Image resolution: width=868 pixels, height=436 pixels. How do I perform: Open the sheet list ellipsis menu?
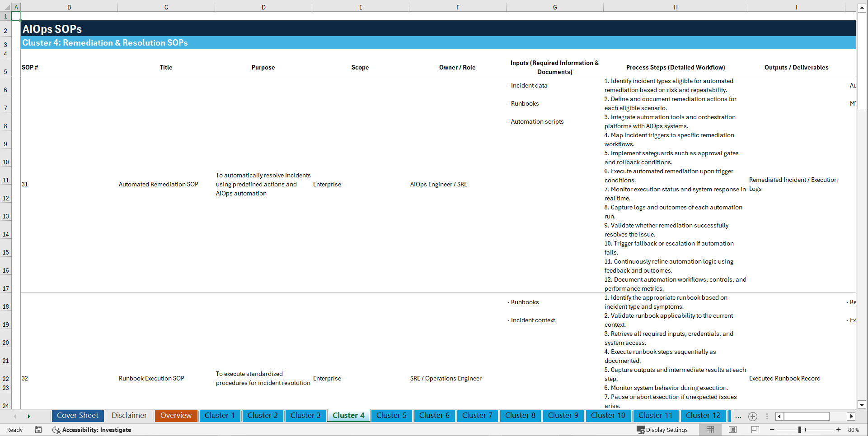click(x=738, y=417)
